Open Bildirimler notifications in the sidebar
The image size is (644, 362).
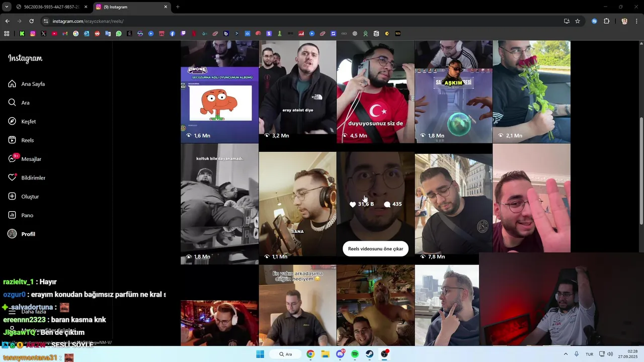coord(27,178)
